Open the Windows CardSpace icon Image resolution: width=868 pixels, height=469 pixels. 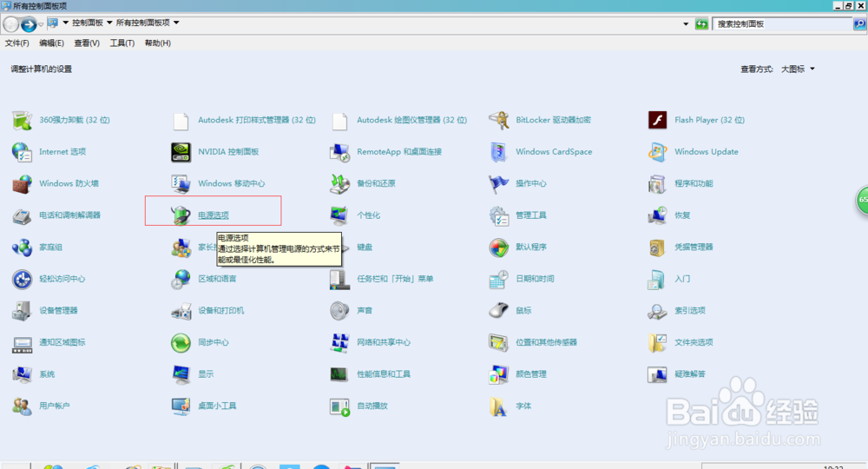(x=498, y=152)
